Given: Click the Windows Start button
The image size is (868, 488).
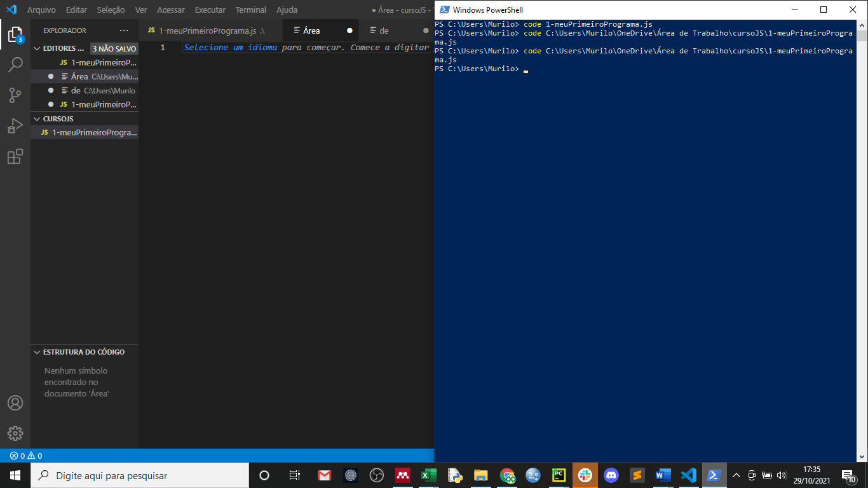Looking at the screenshot, I should 15,475.
